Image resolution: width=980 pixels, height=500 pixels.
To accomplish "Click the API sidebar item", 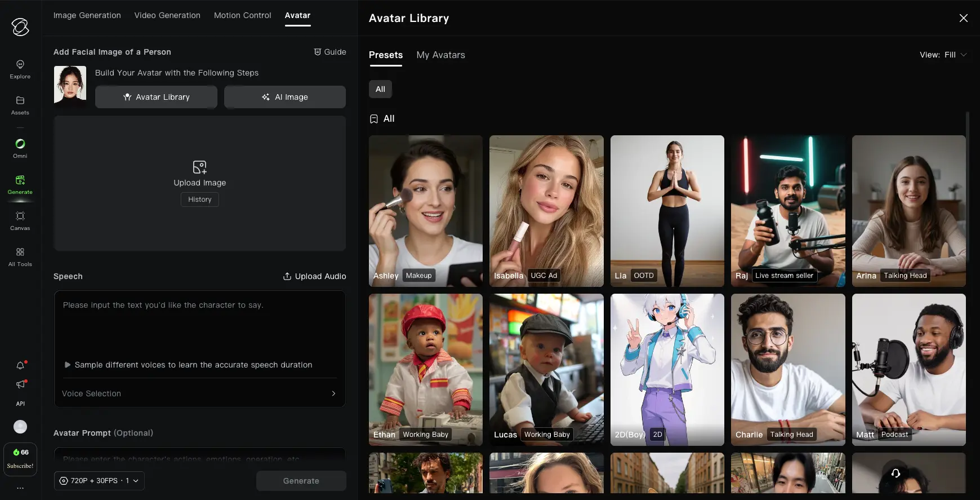I will click(20, 404).
